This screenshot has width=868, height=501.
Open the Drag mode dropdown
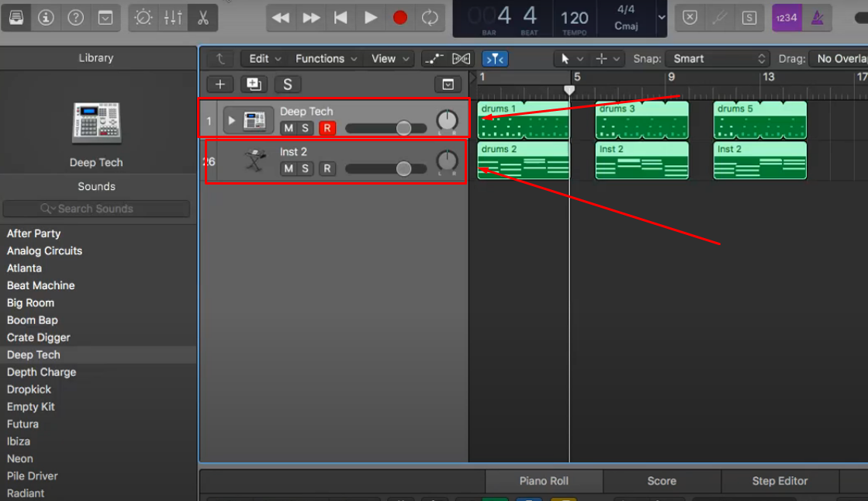click(842, 58)
